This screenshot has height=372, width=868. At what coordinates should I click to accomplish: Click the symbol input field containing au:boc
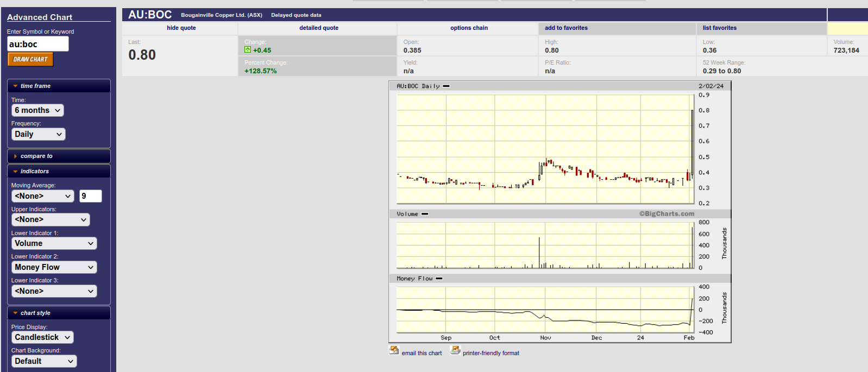pyautogui.click(x=37, y=44)
